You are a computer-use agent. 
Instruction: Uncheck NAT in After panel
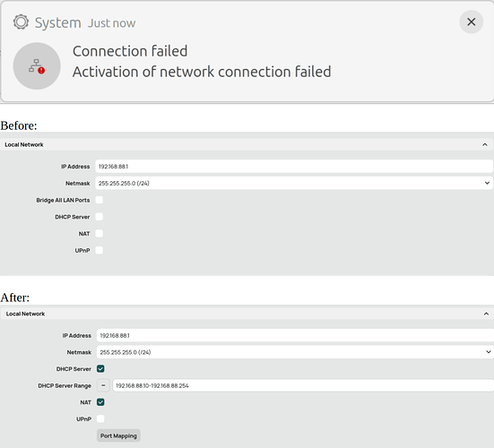click(x=100, y=402)
